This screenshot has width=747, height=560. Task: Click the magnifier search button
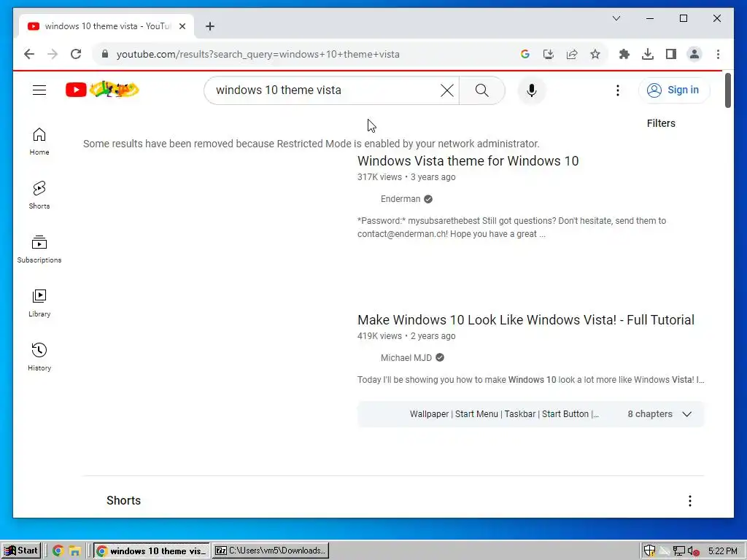click(x=481, y=90)
